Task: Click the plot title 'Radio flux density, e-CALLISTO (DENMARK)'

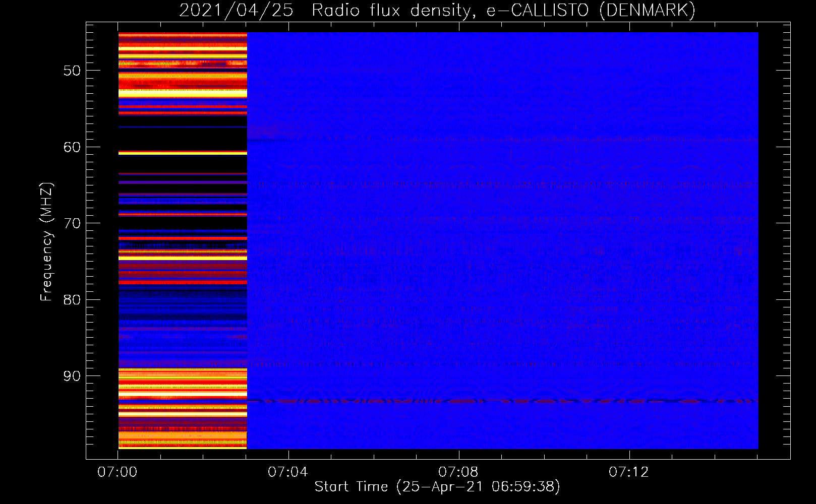Action: (503, 10)
